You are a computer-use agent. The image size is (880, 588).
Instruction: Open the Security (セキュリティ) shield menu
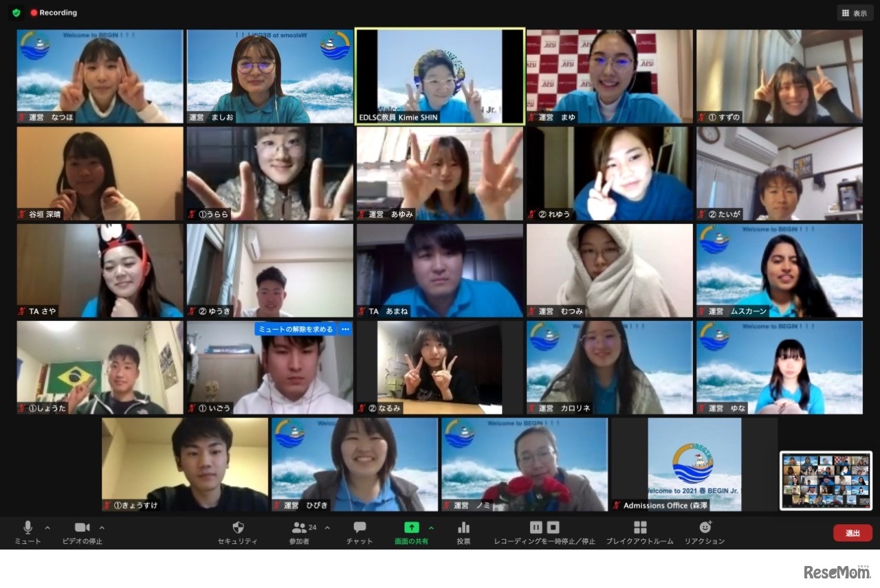pos(238,528)
